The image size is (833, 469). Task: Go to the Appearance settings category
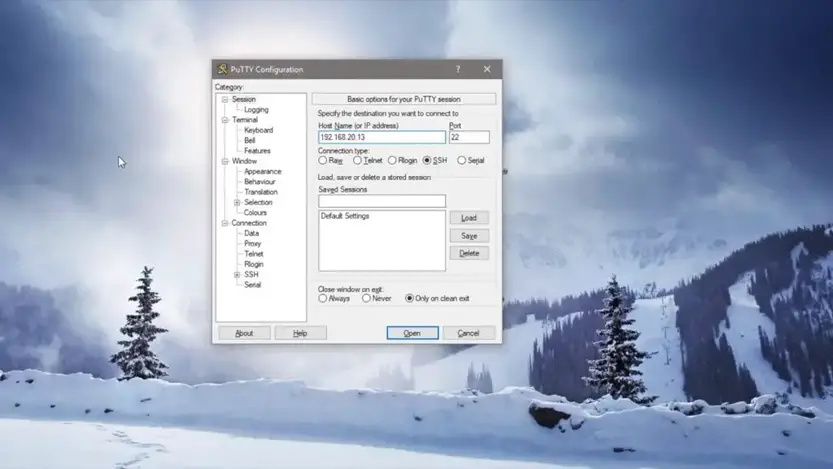click(262, 171)
